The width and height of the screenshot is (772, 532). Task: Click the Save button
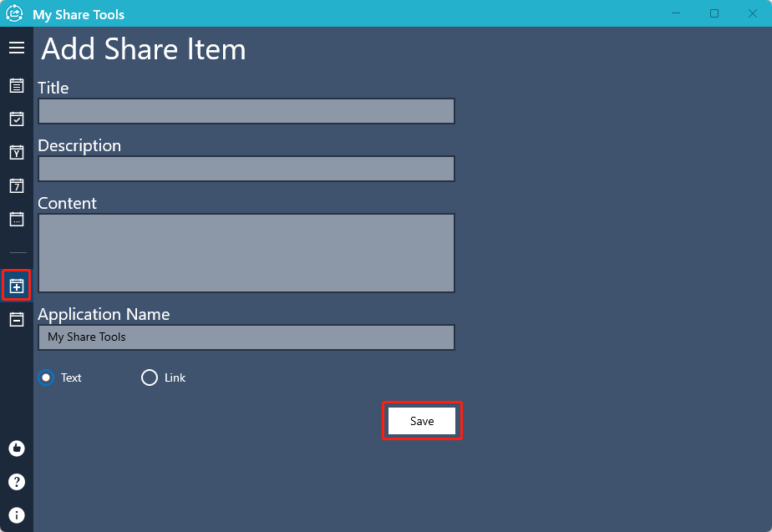pos(422,421)
